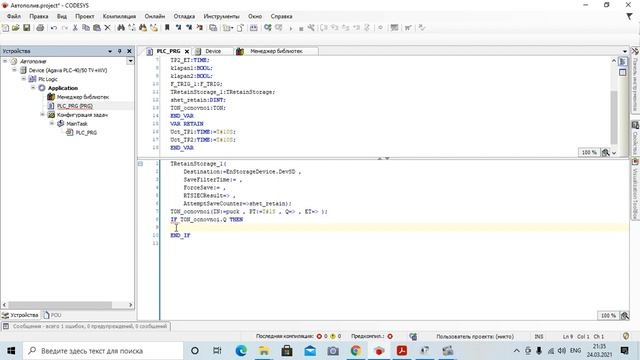
Task: Close the PLC_PRG editor tab
Action: pyautogui.click(x=187, y=51)
